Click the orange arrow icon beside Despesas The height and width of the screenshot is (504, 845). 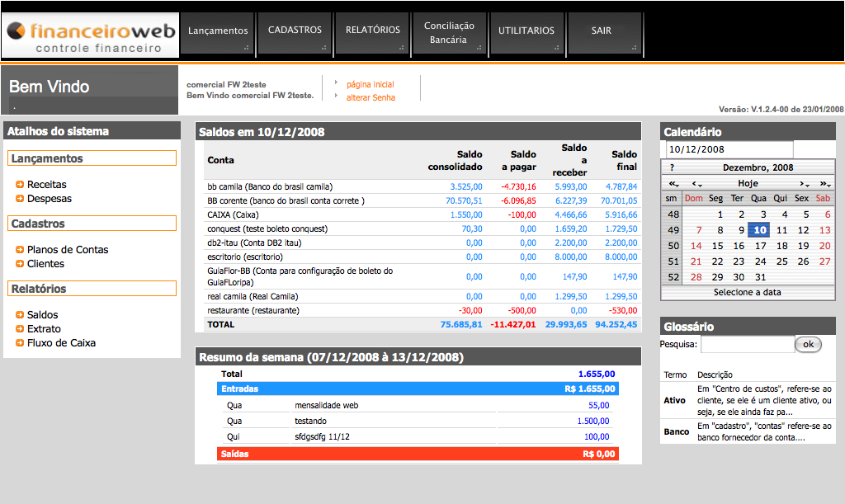pyautogui.click(x=20, y=198)
